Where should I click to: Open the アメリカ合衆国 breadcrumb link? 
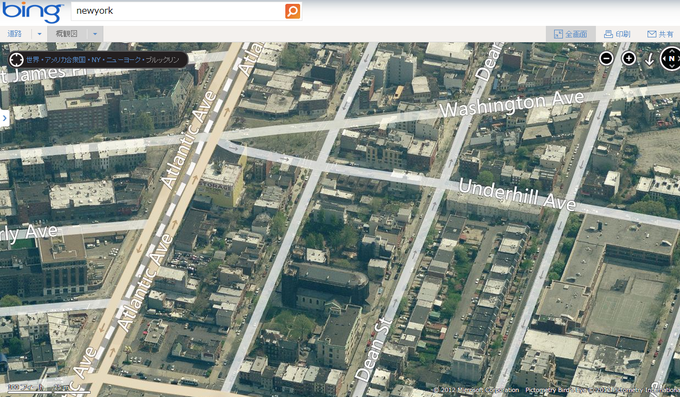pyautogui.click(x=65, y=60)
